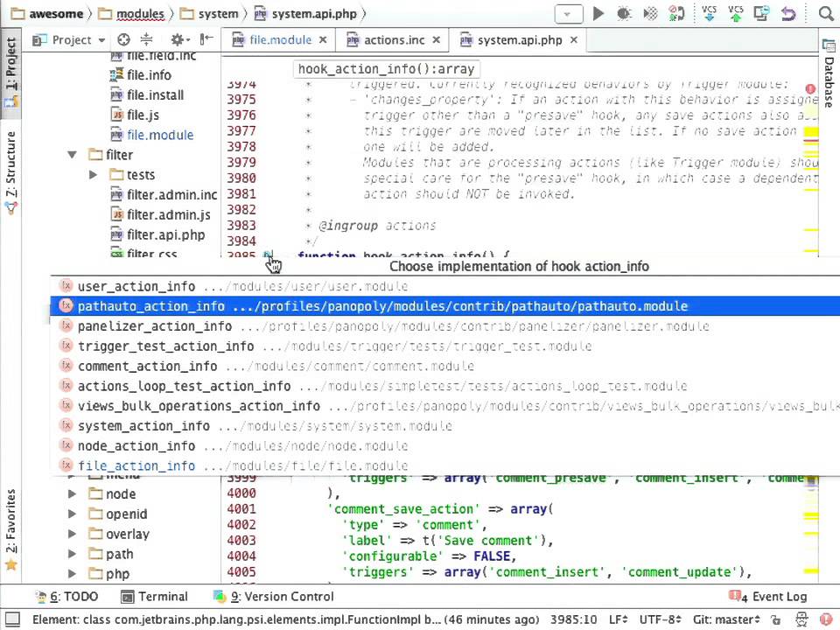Choose trigger_test_action_info implementation
Screen dimensions: 840x630
tap(444, 346)
